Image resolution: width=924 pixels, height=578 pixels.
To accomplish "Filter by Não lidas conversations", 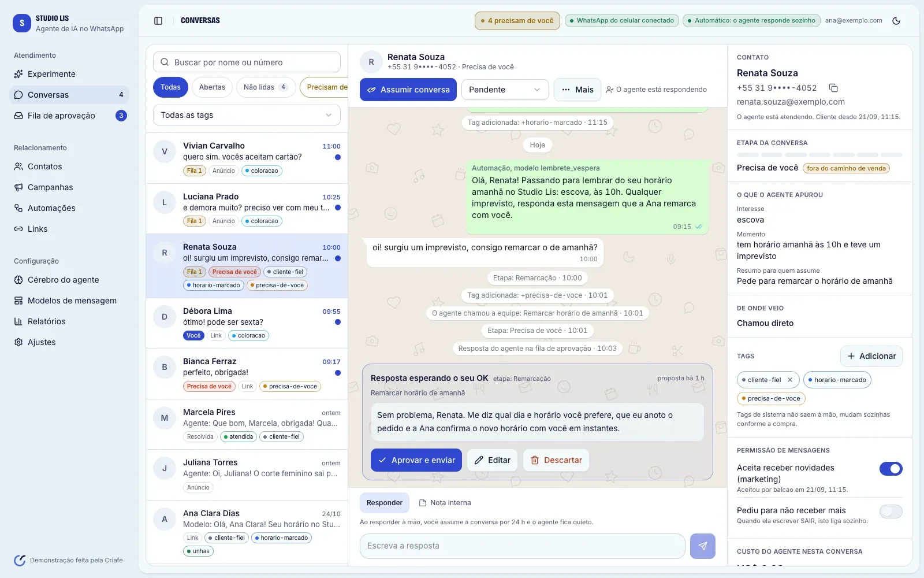I will (x=266, y=87).
